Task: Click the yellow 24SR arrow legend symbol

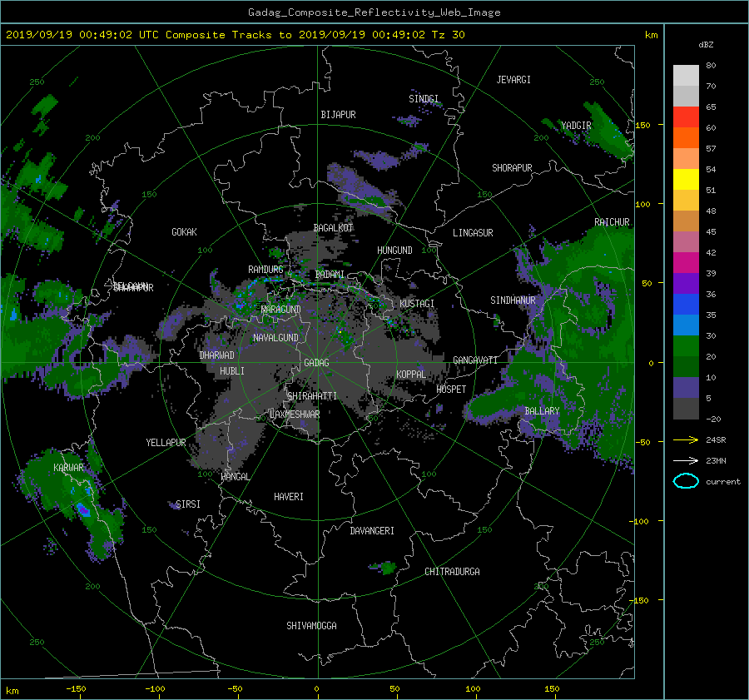Action: point(686,439)
